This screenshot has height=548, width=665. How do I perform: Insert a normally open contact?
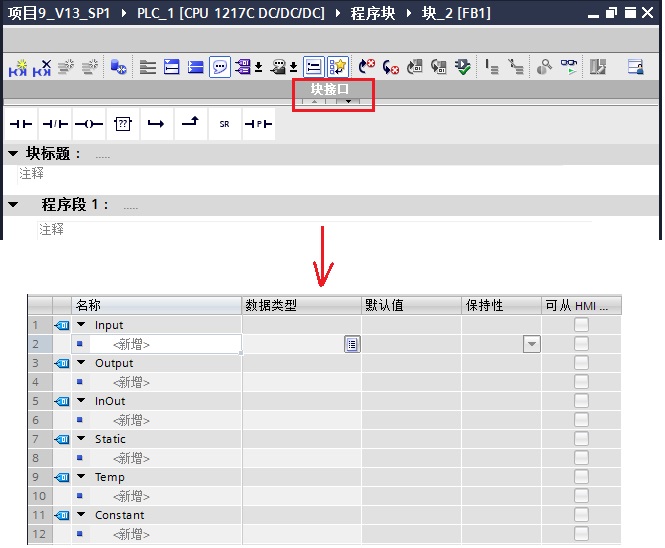21,124
